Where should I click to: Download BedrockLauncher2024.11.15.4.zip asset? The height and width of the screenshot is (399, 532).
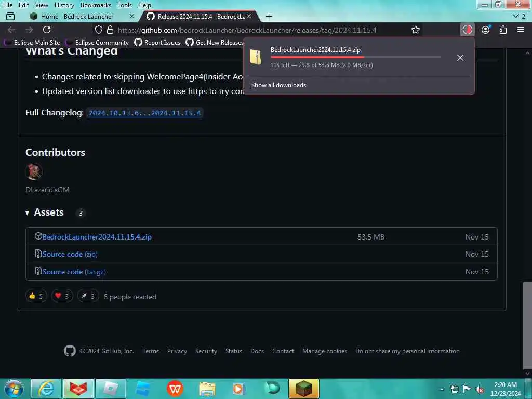click(97, 237)
